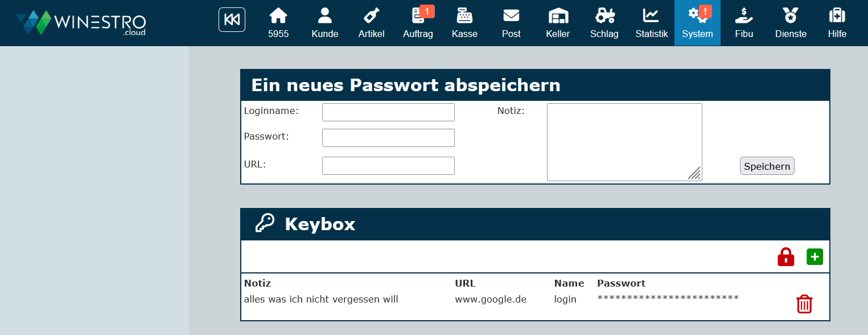Select the System menu tab
The width and height of the screenshot is (868, 335).
697,23
